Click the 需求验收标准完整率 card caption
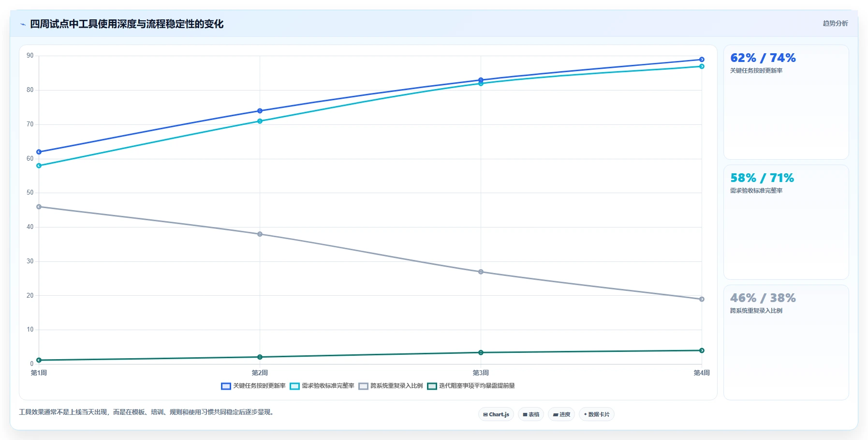868x440 pixels. 756,191
